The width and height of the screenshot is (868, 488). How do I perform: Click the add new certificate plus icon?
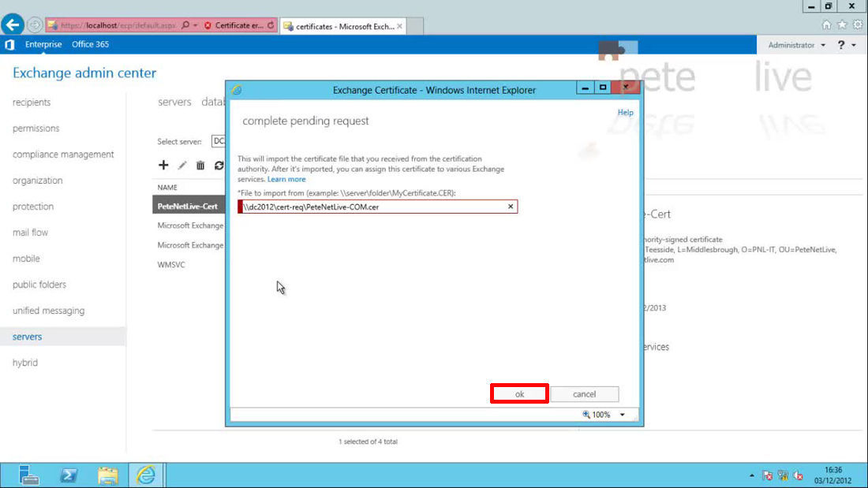pos(163,165)
